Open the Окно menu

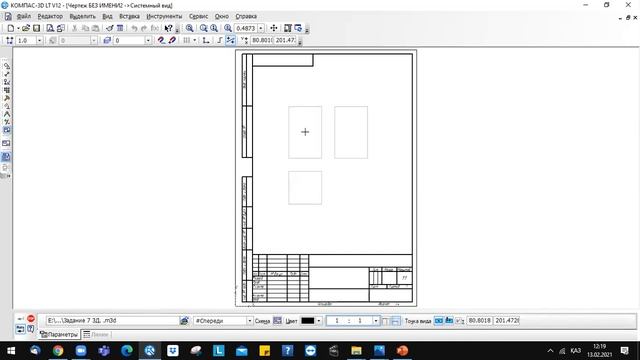click(222, 16)
